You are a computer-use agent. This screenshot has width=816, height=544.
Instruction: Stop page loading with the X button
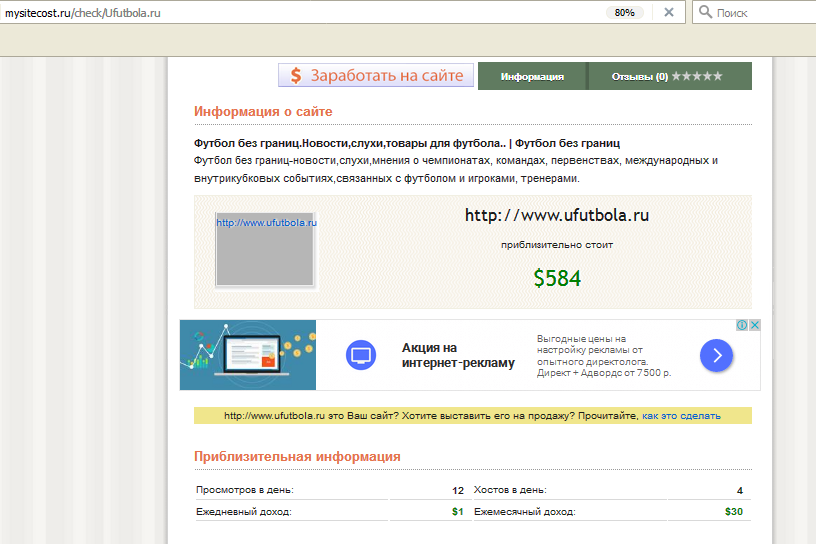pyautogui.click(x=669, y=12)
